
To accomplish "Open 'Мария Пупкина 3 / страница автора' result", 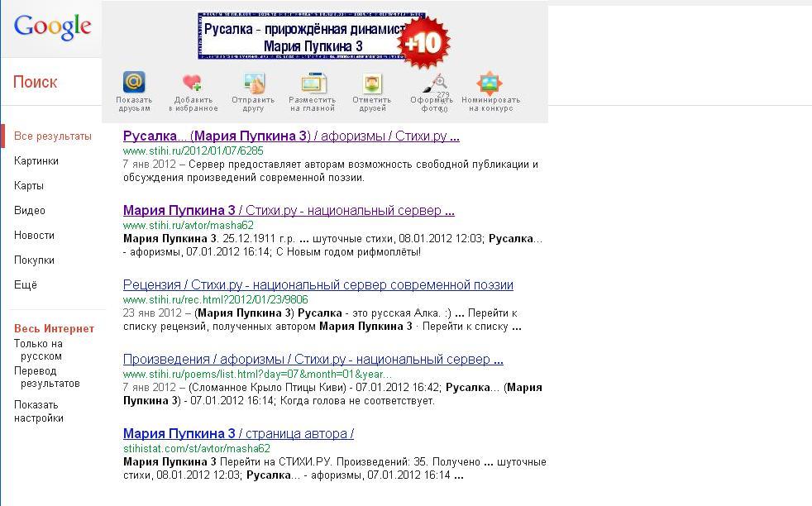I will tap(238, 434).
